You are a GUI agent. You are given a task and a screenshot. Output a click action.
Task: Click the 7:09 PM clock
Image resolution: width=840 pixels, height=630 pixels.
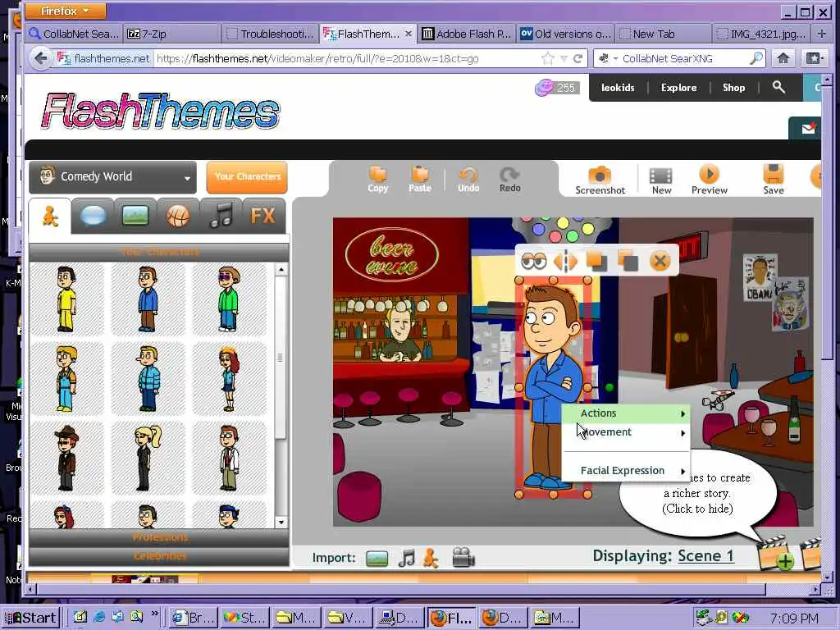coord(794,618)
